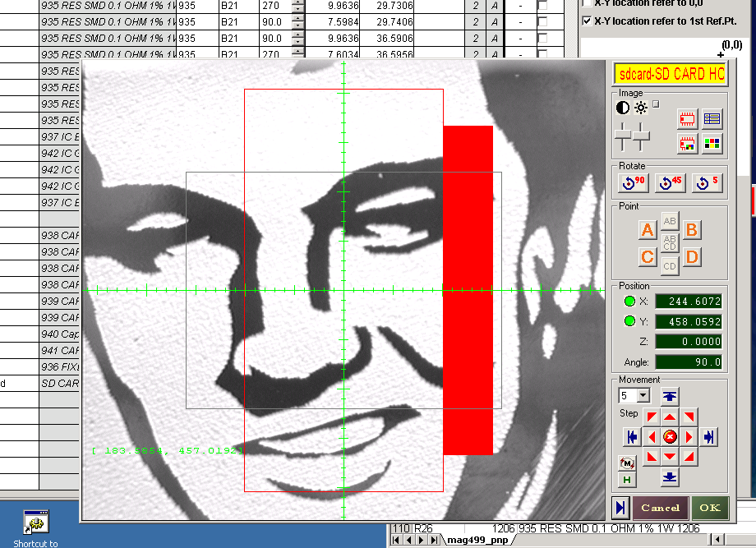The height and width of the screenshot is (548, 756).
Task: Toggle checkbox in row with Y 29.7406
Action: pos(543,21)
